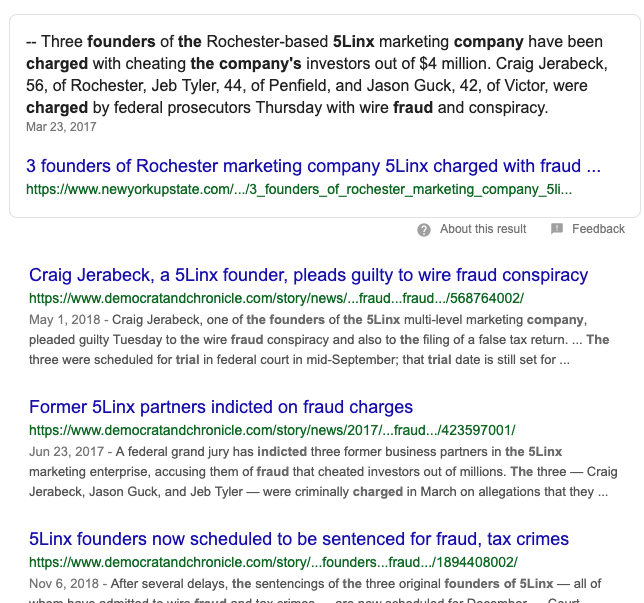Screen dimensions: 644x603
Task: Click the Nov 6, 2018 result description
Action: pos(315,593)
